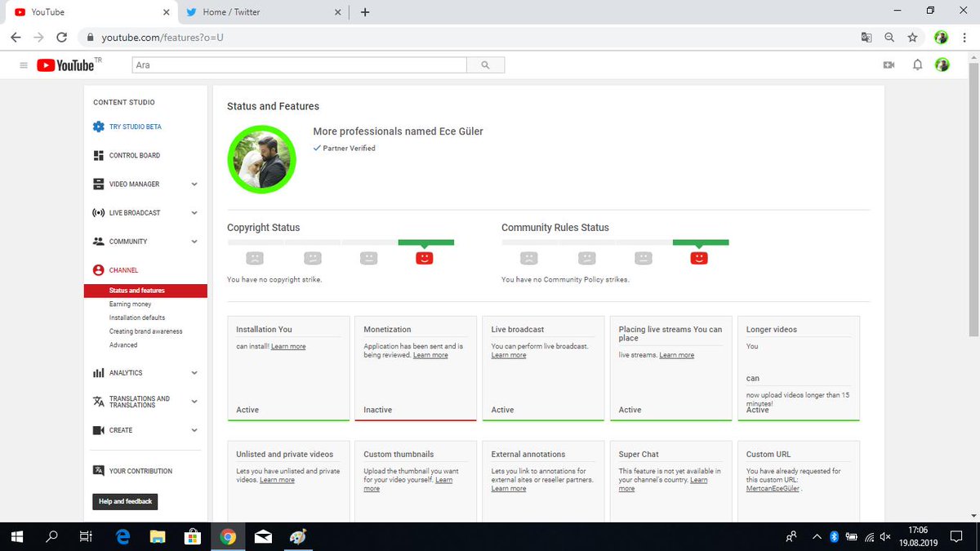The width and height of the screenshot is (980, 551).
Task: Click the Your Contribution translate icon
Action: click(x=98, y=471)
